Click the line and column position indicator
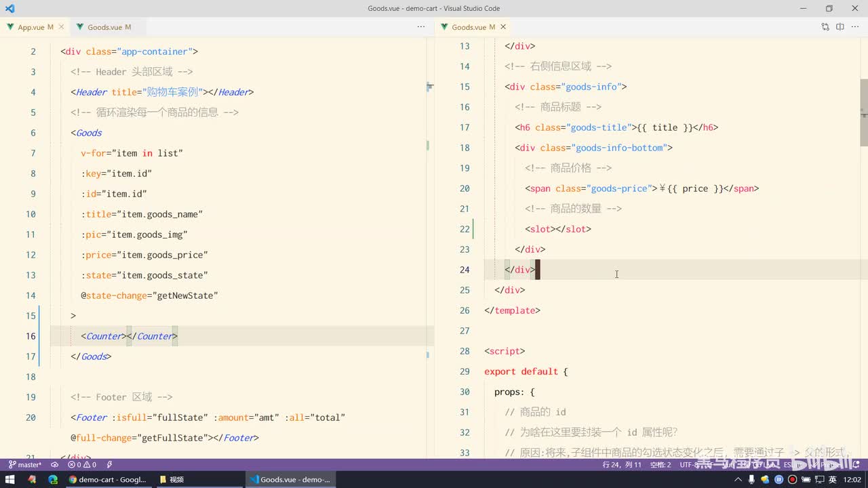This screenshot has height=488, width=868. click(x=622, y=465)
